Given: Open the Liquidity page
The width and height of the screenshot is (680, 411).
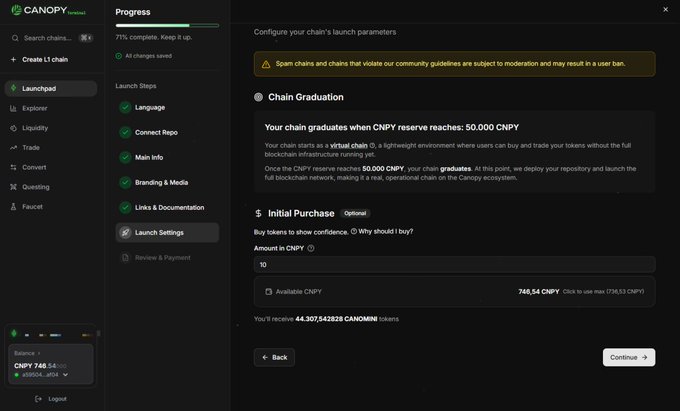Looking at the screenshot, I should (x=35, y=128).
